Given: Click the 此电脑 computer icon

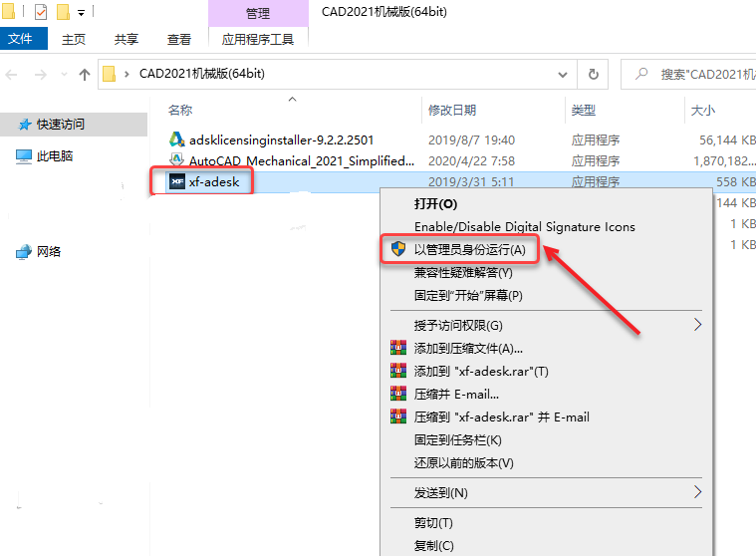Looking at the screenshot, I should click(24, 156).
